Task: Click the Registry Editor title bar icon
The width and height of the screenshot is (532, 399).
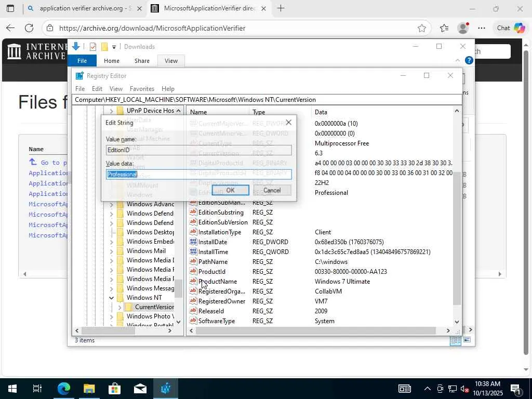Action: click(79, 76)
